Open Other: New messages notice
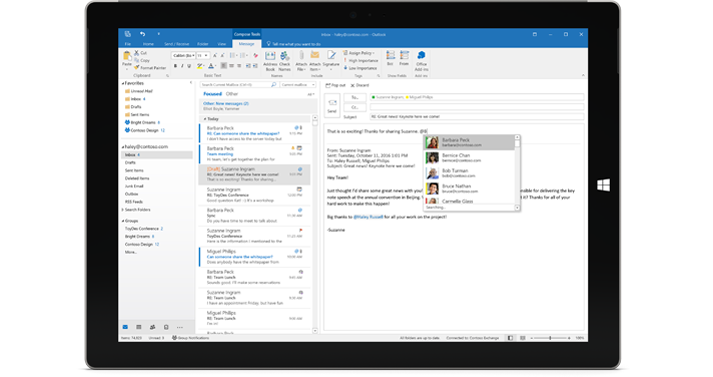Screen dimensions: 713x377 (258, 106)
